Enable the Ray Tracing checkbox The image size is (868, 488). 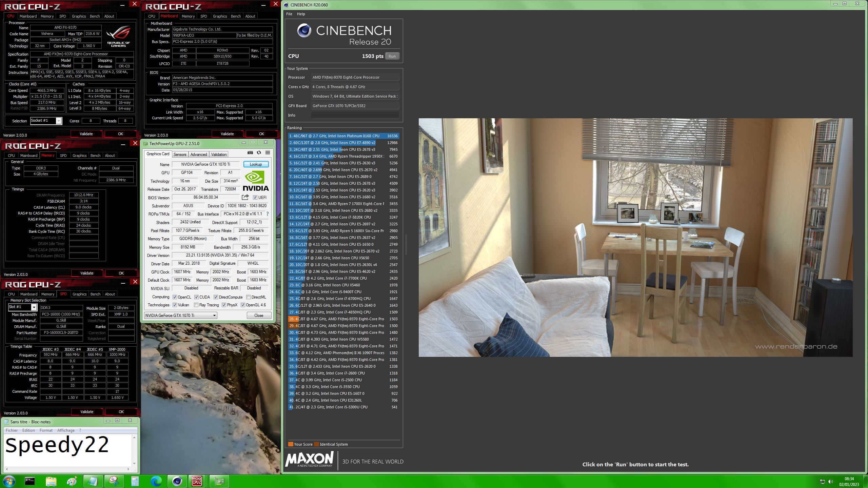(196, 305)
